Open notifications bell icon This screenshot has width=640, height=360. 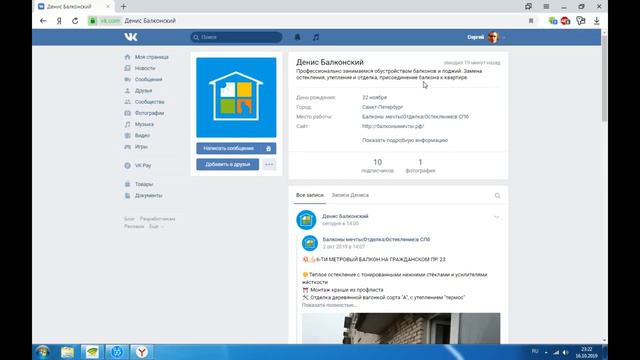click(x=297, y=37)
